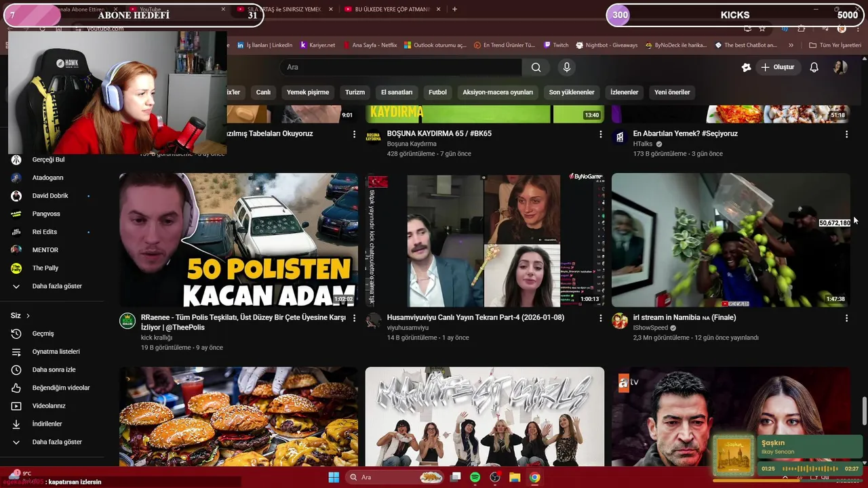This screenshot has height=488, width=868.
Task: Click IShowSpeed channel avatar
Action: tap(620, 321)
